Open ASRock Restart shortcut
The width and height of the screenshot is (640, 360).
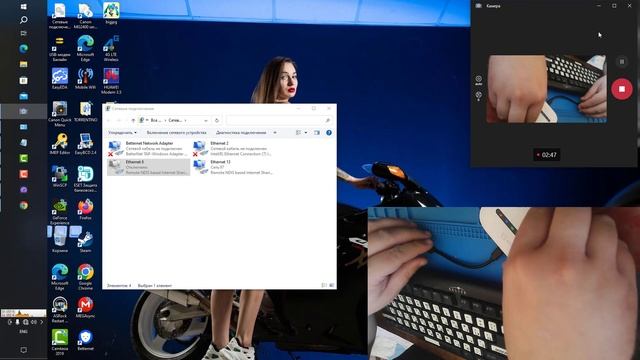[60, 310]
